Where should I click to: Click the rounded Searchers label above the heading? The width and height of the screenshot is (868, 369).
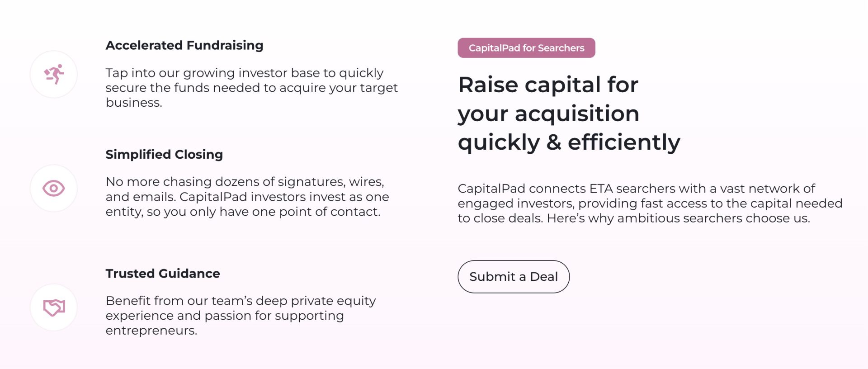point(526,47)
